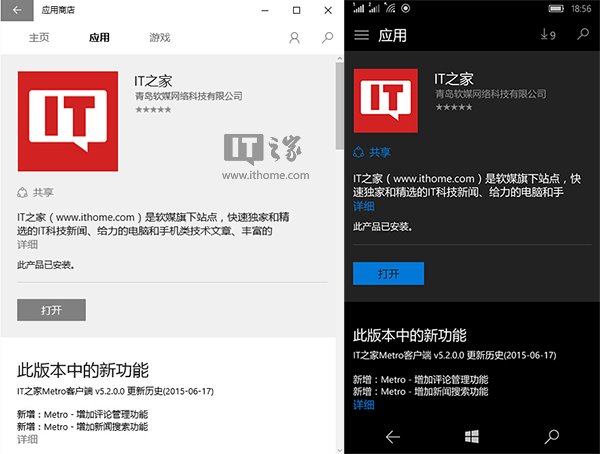The height and width of the screenshot is (454, 600).
Task: Maximize the desktop Store window
Action: (x=296, y=10)
